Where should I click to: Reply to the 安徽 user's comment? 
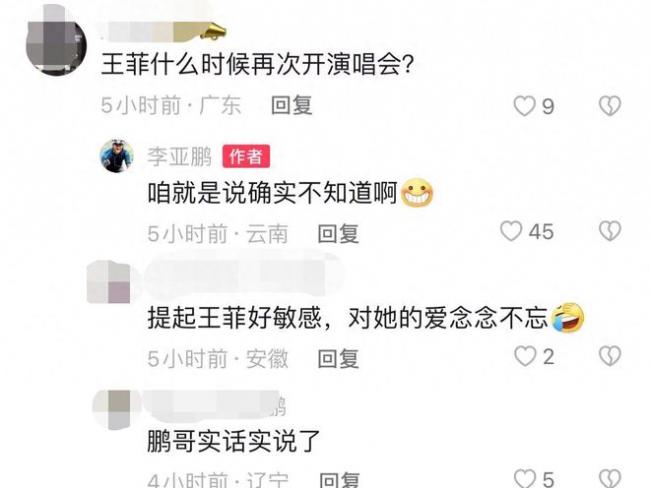click(338, 359)
